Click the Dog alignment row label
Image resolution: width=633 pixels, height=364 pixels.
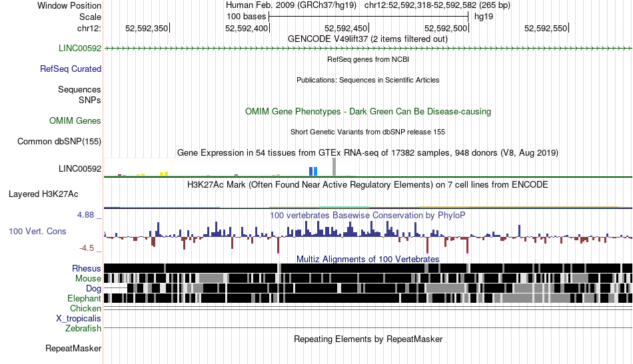coord(93,289)
